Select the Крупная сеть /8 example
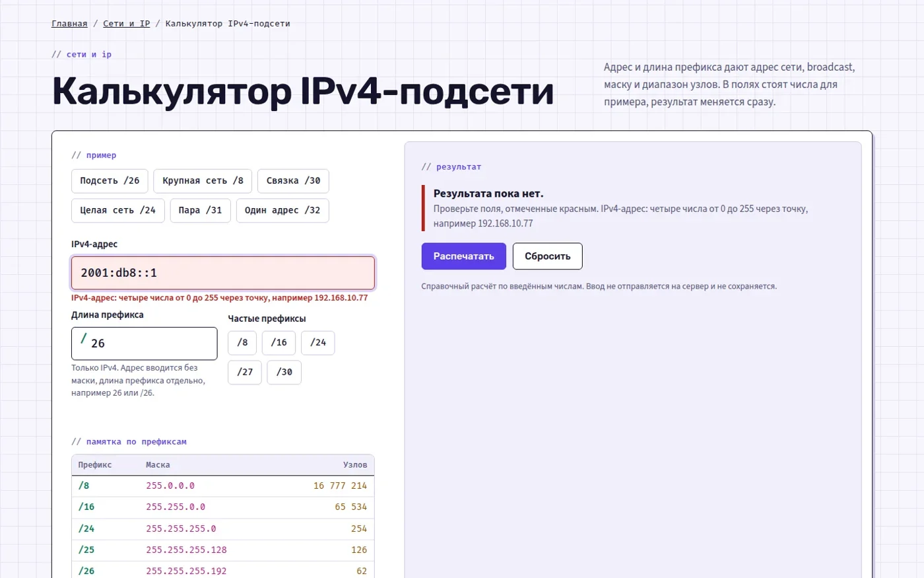 click(203, 181)
